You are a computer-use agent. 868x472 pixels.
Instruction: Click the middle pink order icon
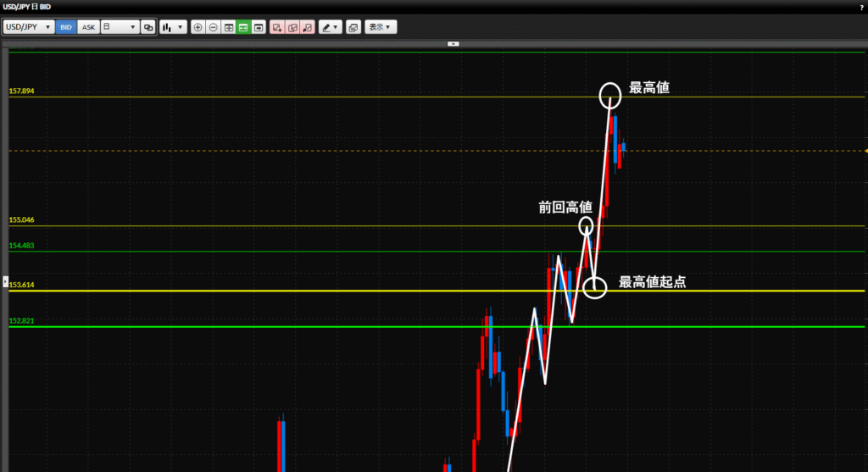coord(292,27)
